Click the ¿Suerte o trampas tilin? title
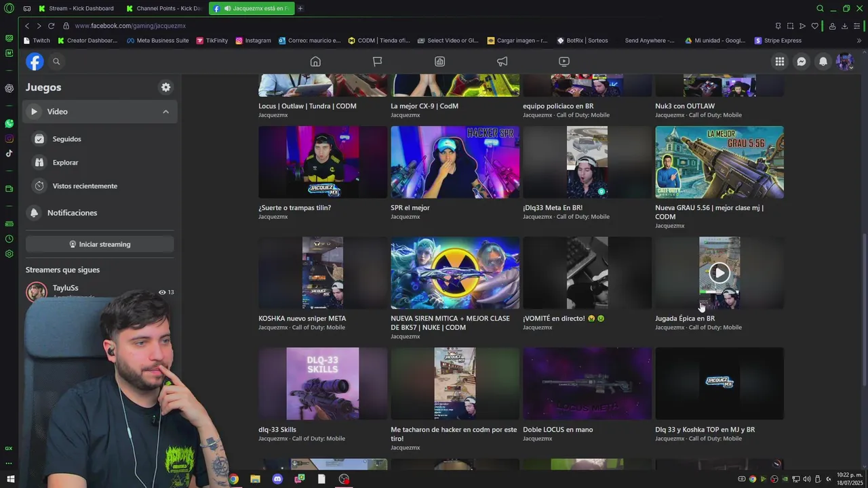Image resolution: width=868 pixels, height=488 pixels. click(x=294, y=207)
